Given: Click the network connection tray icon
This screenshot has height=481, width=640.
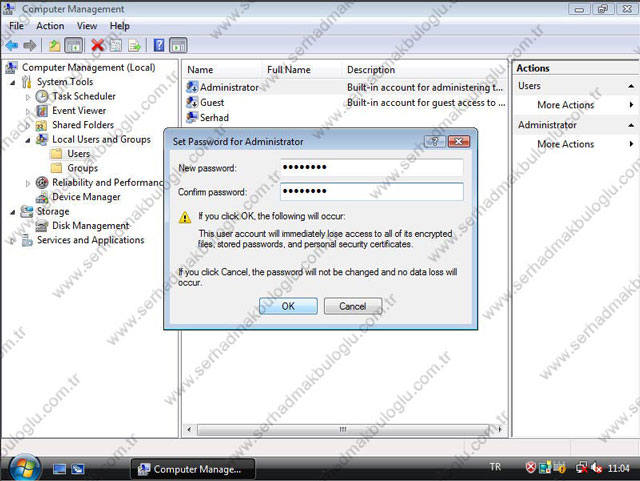Looking at the screenshot, I should [x=582, y=468].
